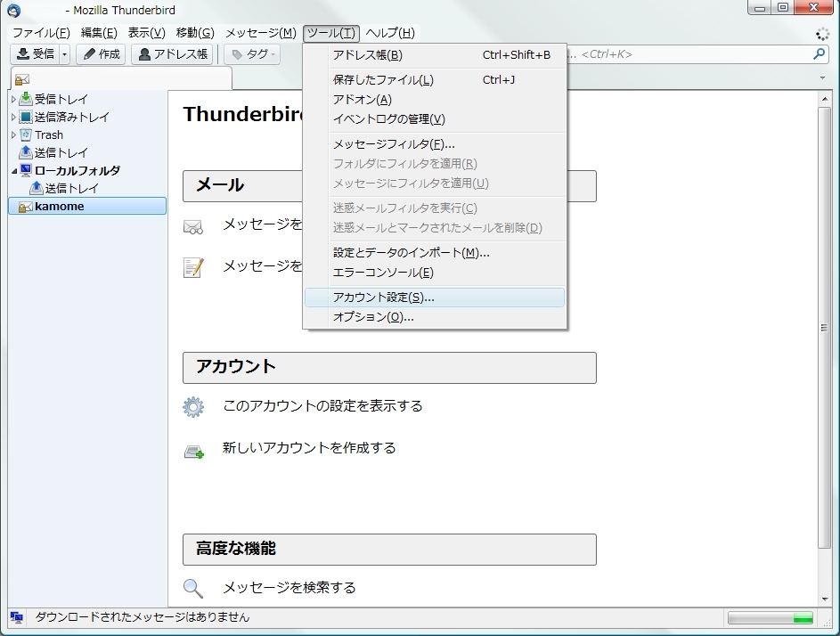Viewport: 840px width, 636px height.
Task: Click the online status icon in status bar
Action: pyautogui.click(x=17, y=617)
